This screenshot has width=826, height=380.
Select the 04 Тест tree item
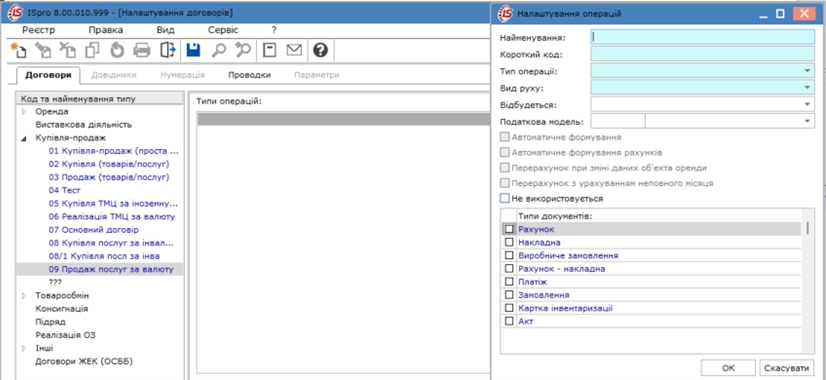pyautogui.click(x=64, y=190)
